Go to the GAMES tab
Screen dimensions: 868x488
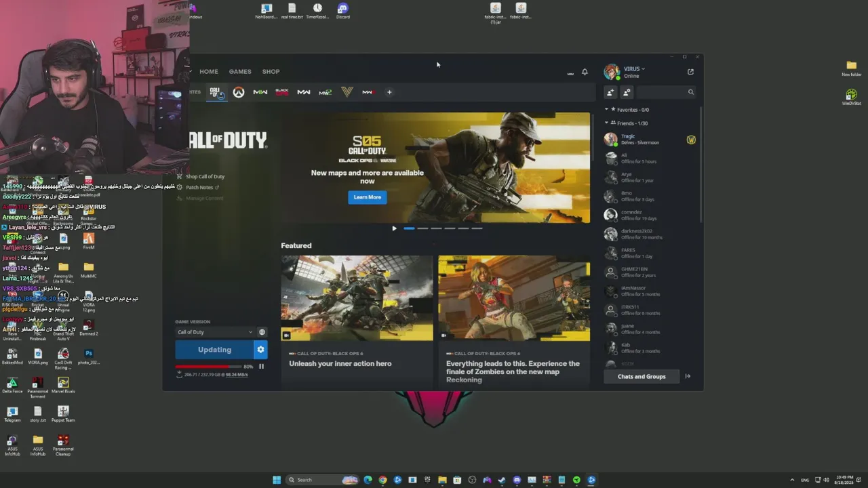[x=240, y=71]
